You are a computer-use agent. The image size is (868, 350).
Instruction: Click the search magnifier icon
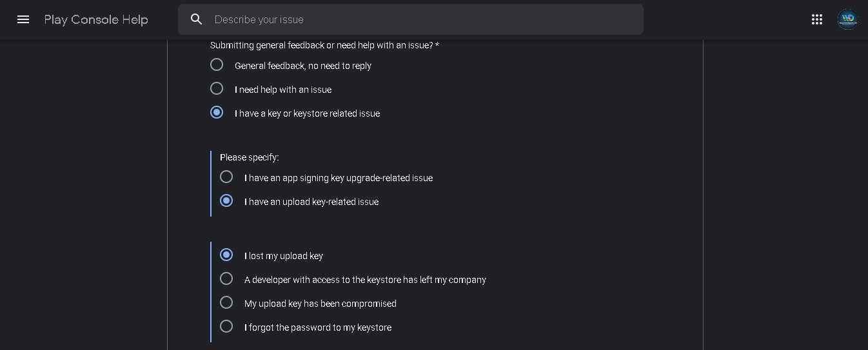click(197, 19)
